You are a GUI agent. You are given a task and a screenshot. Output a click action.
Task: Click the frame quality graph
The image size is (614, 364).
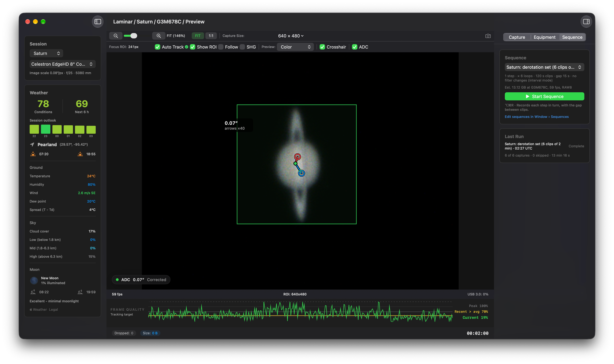pyautogui.click(x=300, y=312)
